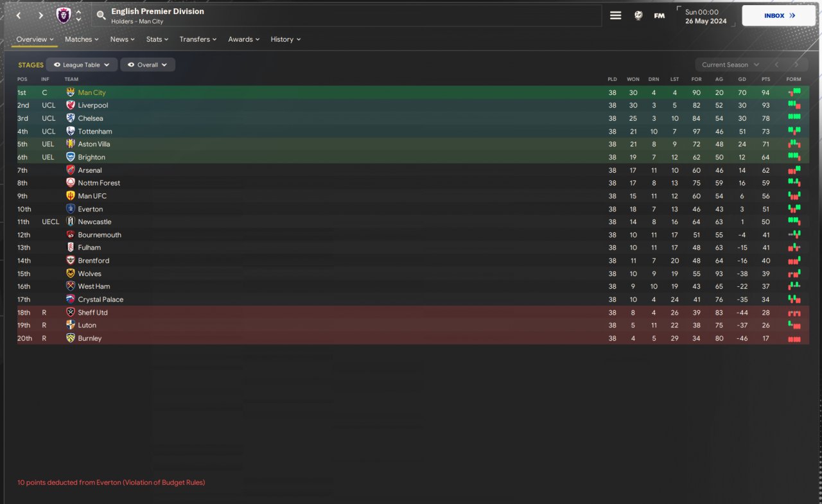Open the Matches tab menu
Image resolution: width=822 pixels, height=504 pixels.
tap(82, 39)
